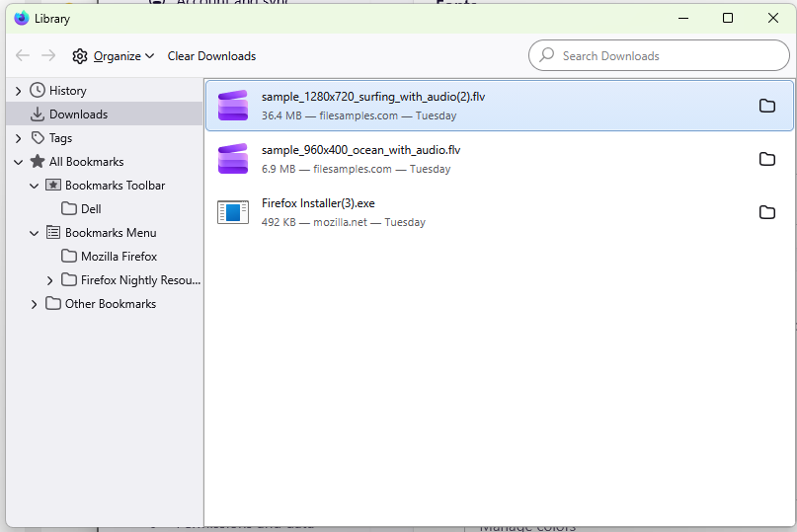Focus the Search Downloads field

pyautogui.click(x=659, y=55)
